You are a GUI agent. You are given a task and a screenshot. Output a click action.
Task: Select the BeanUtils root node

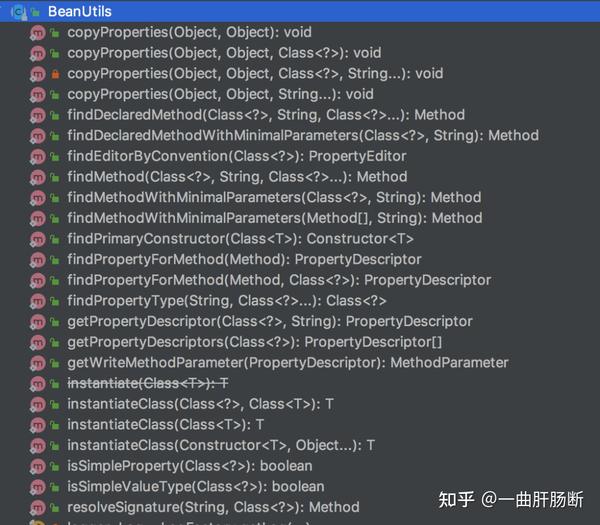pos(79,12)
